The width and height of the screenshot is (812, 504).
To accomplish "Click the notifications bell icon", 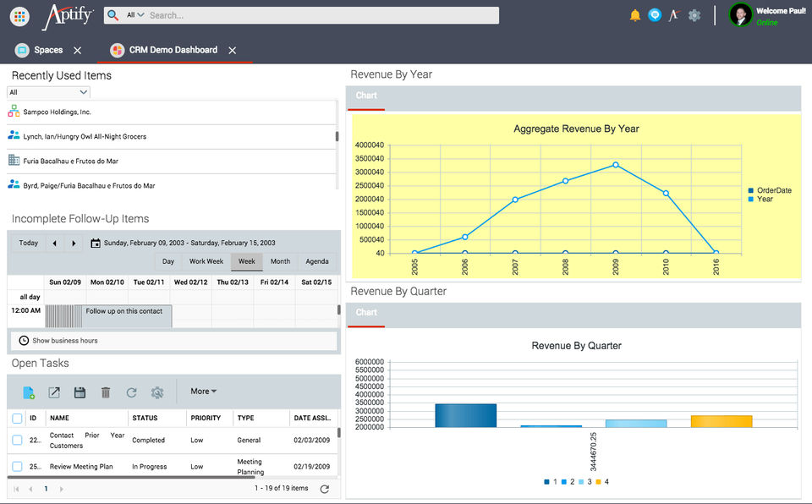I will click(x=635, y=15).
